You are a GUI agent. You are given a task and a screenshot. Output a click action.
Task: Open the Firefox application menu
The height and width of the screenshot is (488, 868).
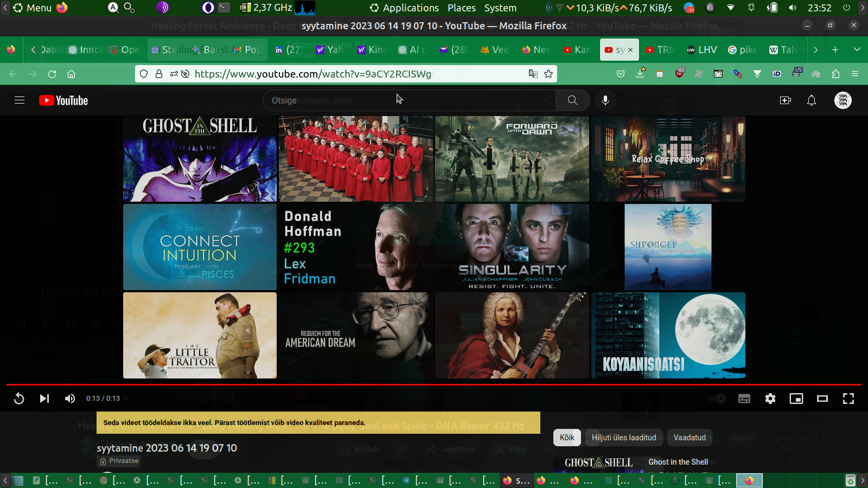coord(855,74)
